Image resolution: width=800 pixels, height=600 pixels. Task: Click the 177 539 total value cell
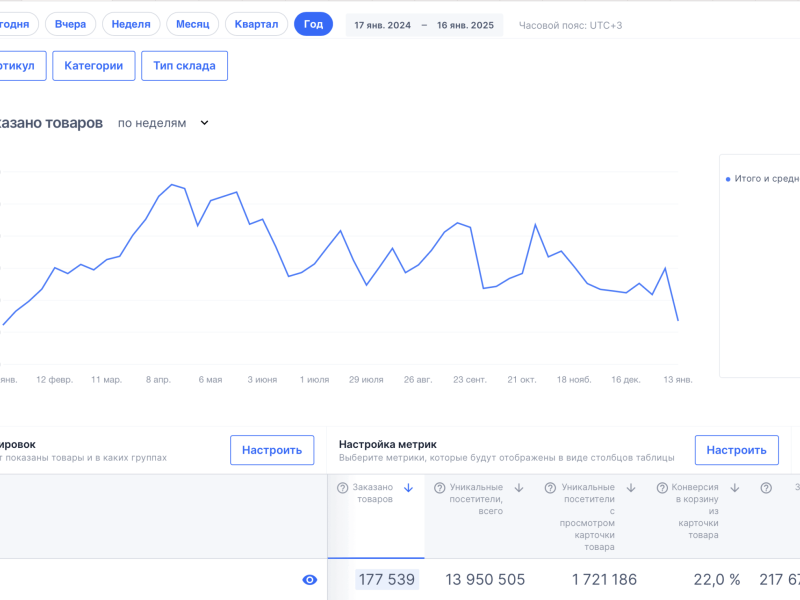pyautogui.click(x=386, y=580)
